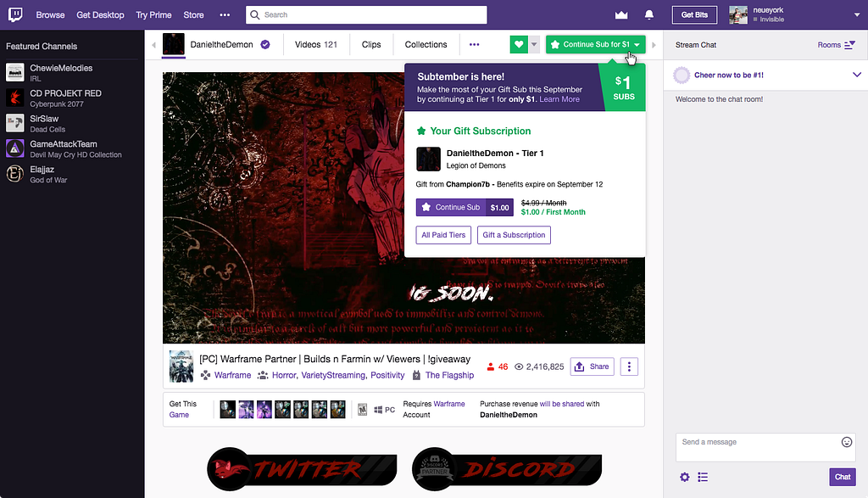Image resolution: width=868 pixels, height=498 pixels.
Task: Switch to the Videos tab
Action: (316, 44)
